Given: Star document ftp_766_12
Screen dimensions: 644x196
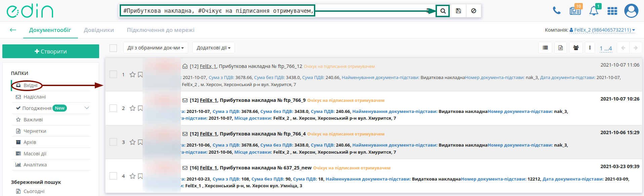Looking at the screenshot, I should (x=132, y=75).
